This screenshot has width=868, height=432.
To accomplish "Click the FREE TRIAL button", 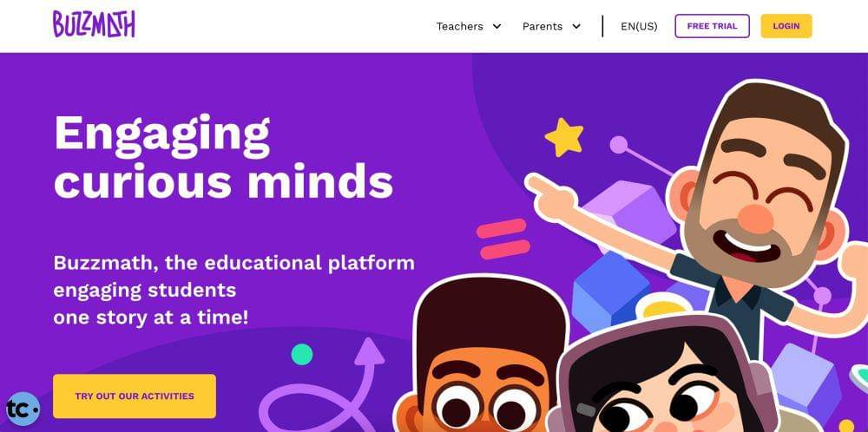I will coord(712,26).
